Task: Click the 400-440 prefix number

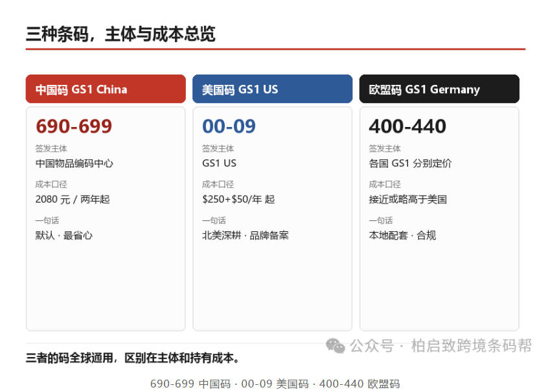Action: [407, 126]
